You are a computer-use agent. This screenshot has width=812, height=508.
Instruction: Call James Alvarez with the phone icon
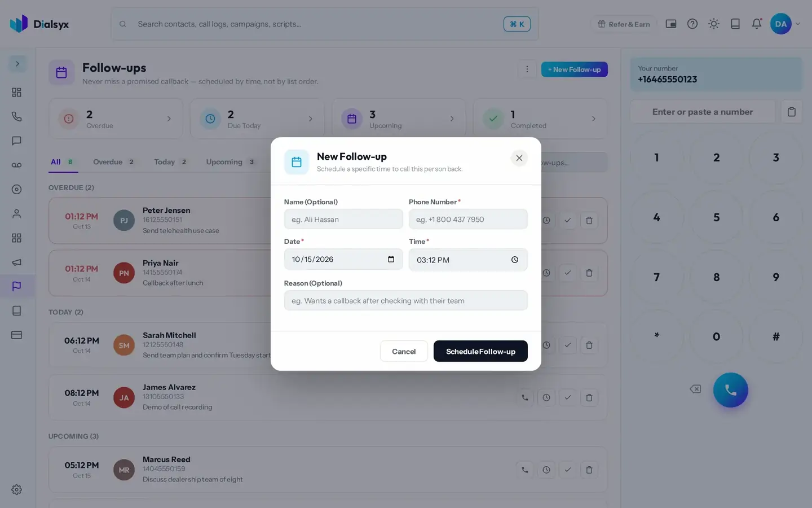click(525, 397)
